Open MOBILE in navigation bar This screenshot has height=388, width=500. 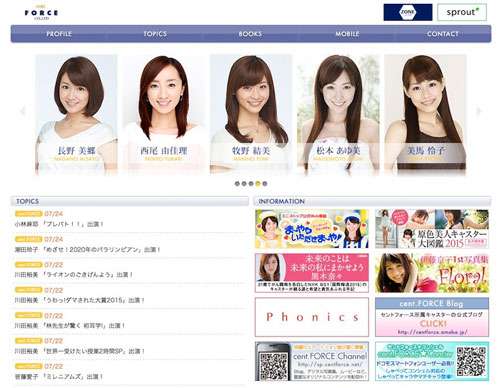(347, 34)
